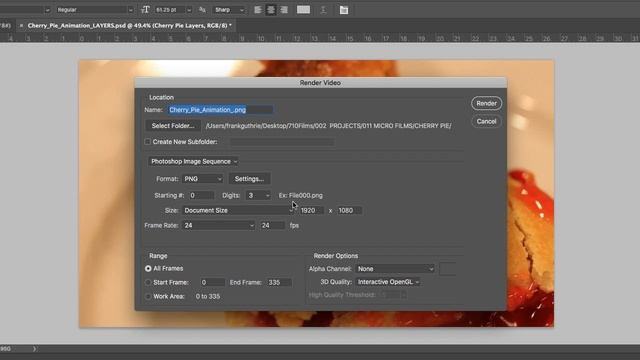
Task: Click the anti-aliasing icon in options bar
Action: (x=202, y=9)
